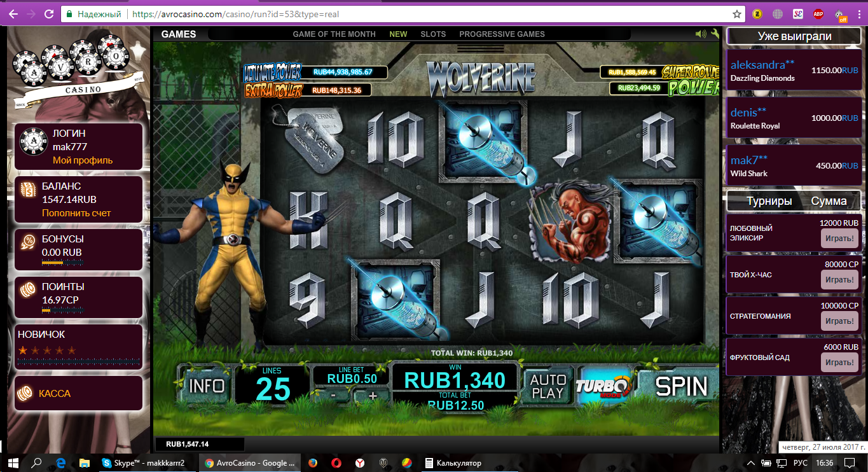
Task: Open the Мой профиль link
Action: pyautogui.click(x=83, y=160)
